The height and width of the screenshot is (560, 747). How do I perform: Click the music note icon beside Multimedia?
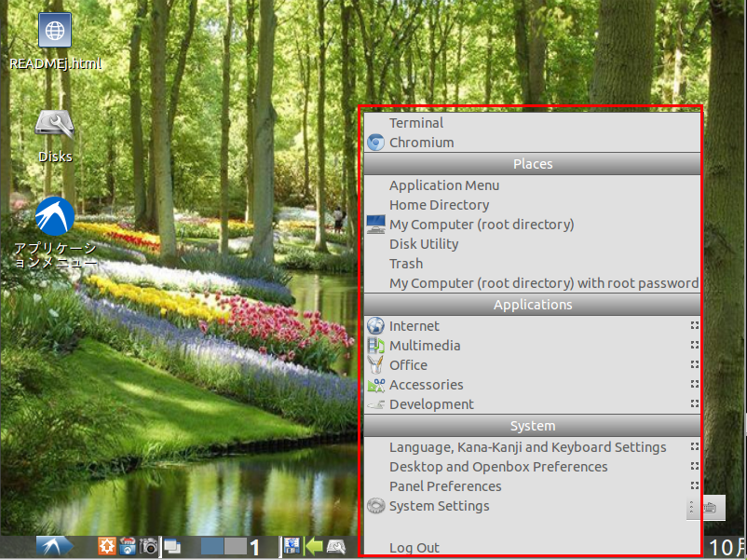click(376, 346)
